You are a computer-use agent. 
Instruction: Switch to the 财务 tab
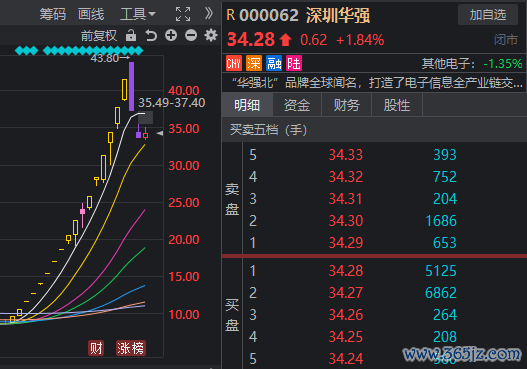coord(347,105)
